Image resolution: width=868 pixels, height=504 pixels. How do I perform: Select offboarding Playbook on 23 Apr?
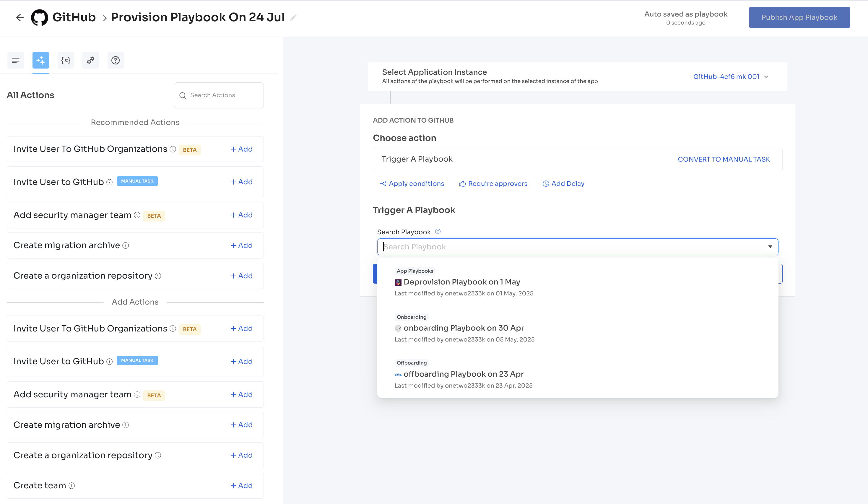click(578, 375)
